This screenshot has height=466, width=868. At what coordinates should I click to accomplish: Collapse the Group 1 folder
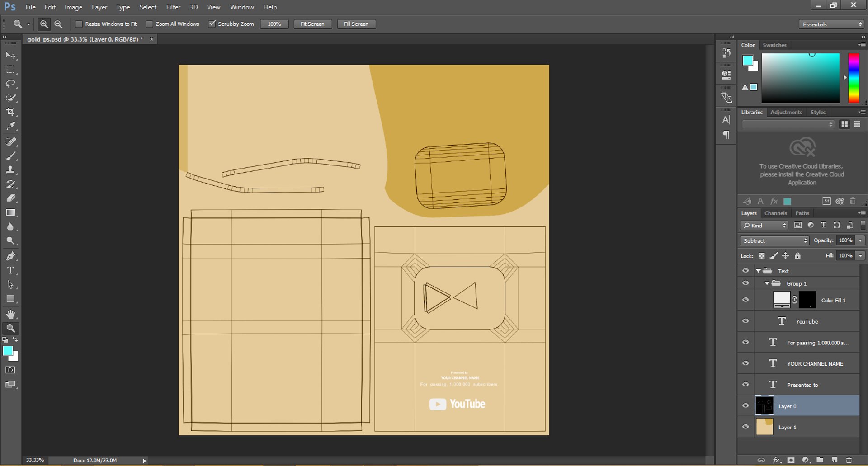pos(767,283)
